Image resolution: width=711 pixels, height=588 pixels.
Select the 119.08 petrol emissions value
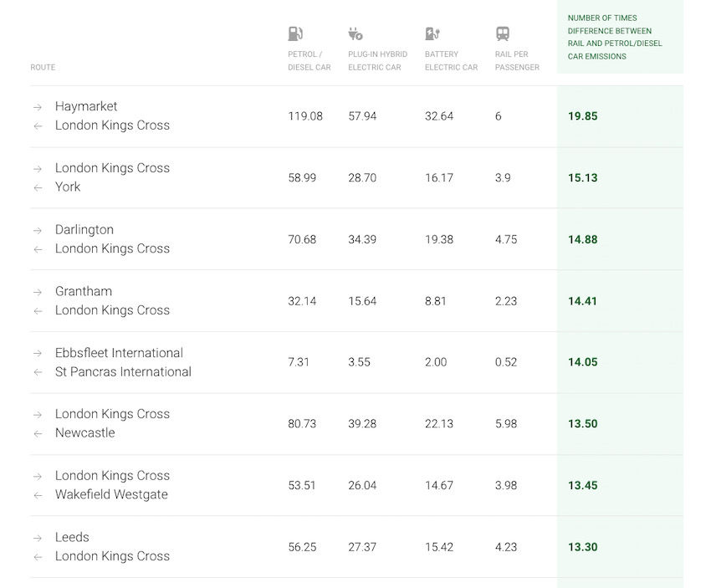[305, 116]
